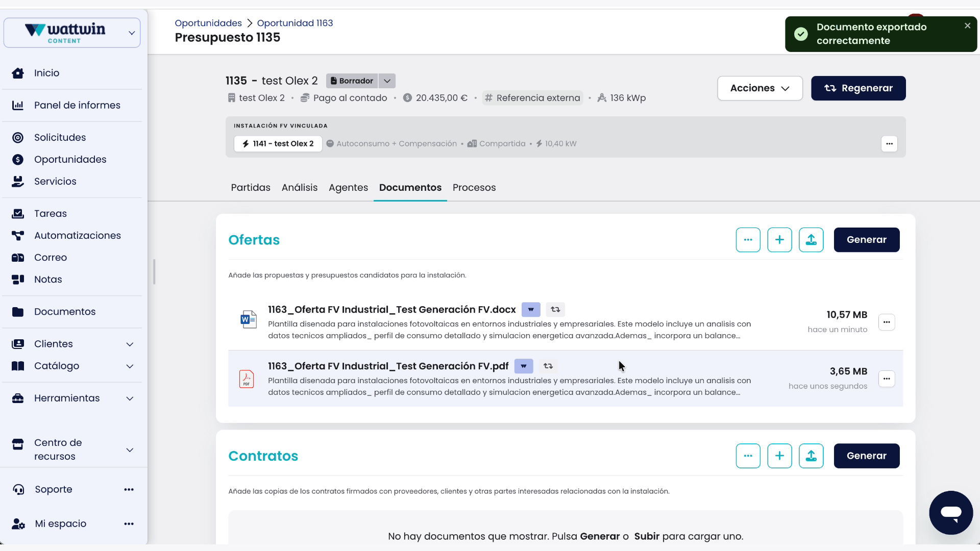
Task: Open options menu for pdf document
Action: point(887,379)
